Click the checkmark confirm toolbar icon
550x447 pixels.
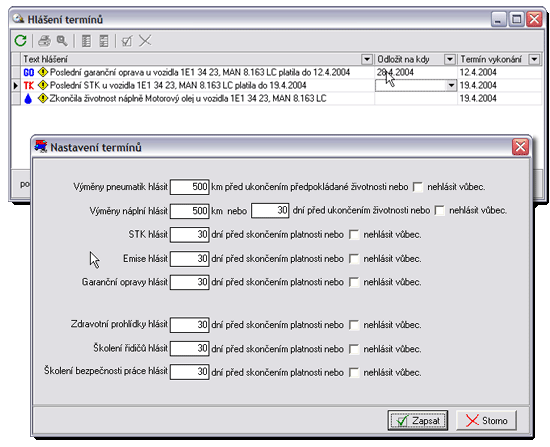[x=127, y=41]
